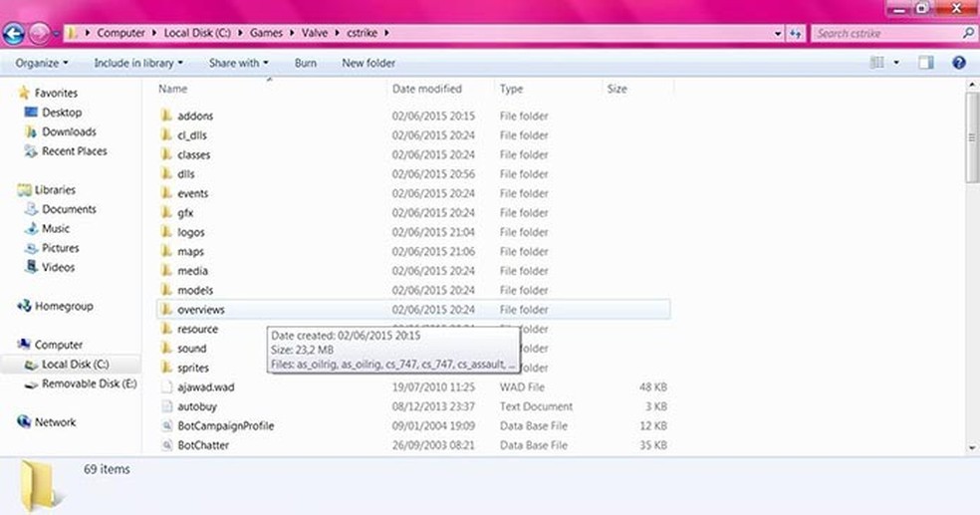Sort by the Size column header
Viewport: 980px width, 515px height.
(x=616, y=89)
